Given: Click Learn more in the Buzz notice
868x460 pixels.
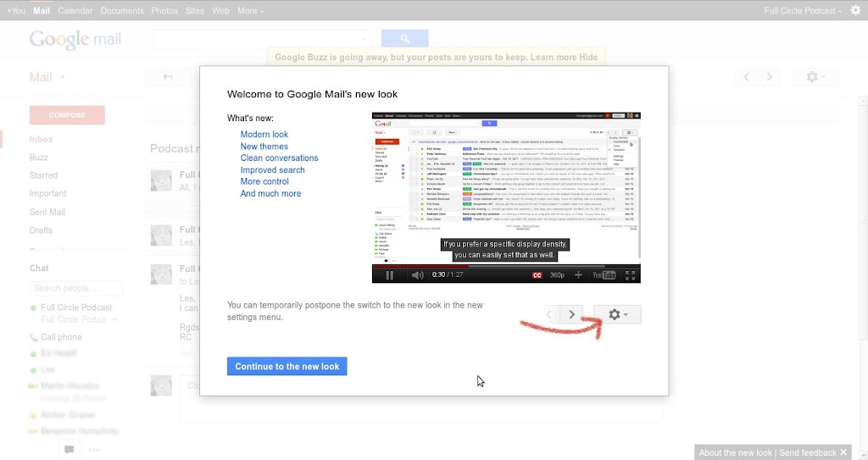Looking at the screenshot, I should [553, 57].
